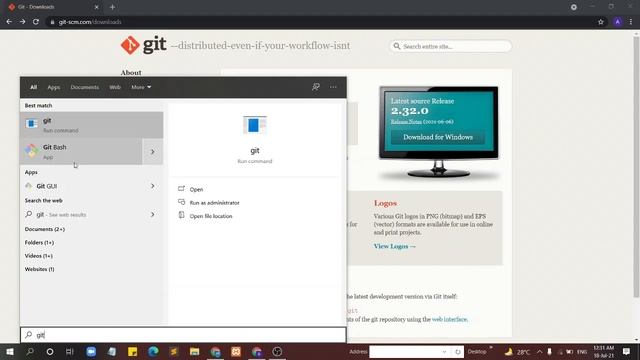Choose Open file location for git

coord(211,216)
